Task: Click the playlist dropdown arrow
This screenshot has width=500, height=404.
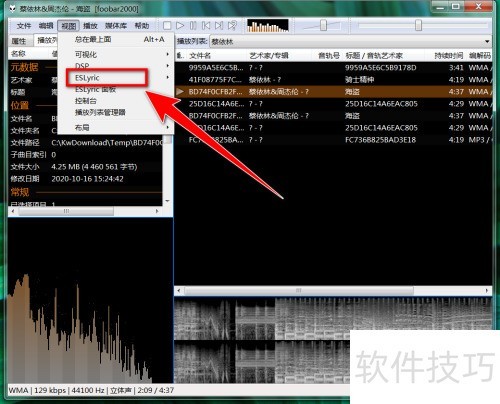Action: pyautogui.click(x=487, y=42)
